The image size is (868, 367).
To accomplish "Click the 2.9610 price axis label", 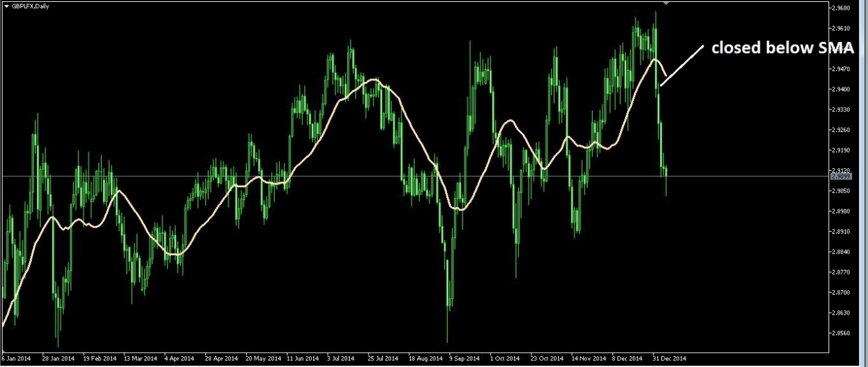I will click(x=841, y=28).
